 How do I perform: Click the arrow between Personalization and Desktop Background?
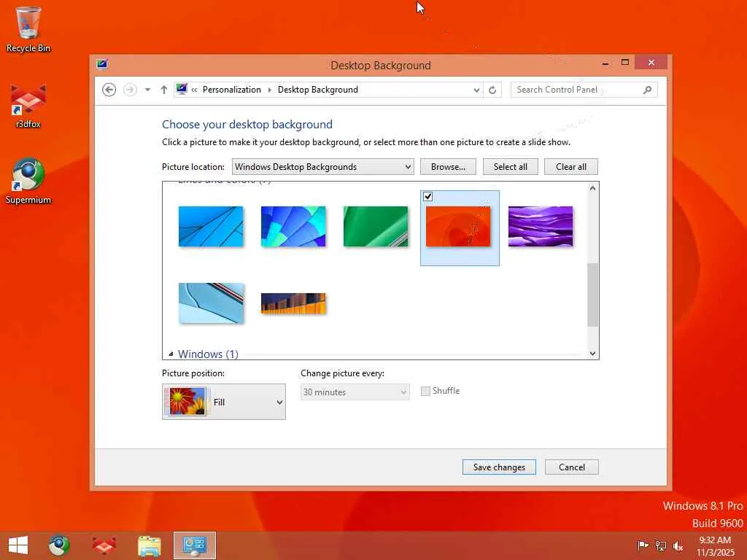(x=270, y=90)
